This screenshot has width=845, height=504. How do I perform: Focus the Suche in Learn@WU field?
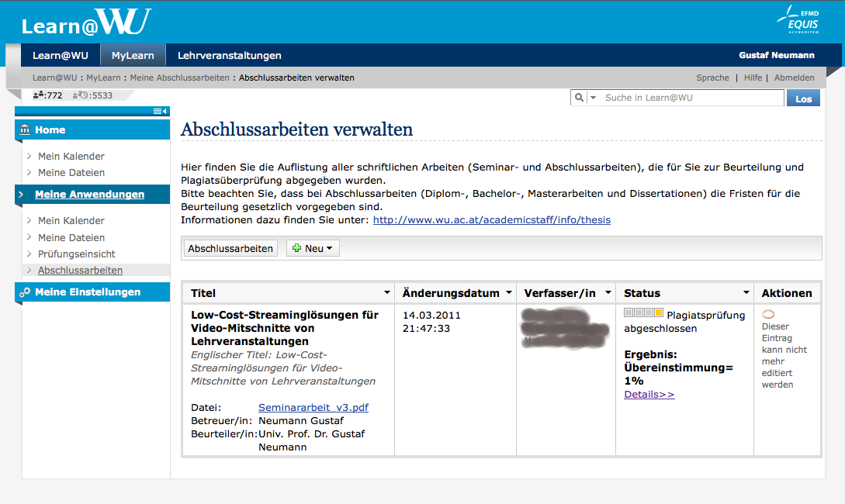tap(692, 98)
